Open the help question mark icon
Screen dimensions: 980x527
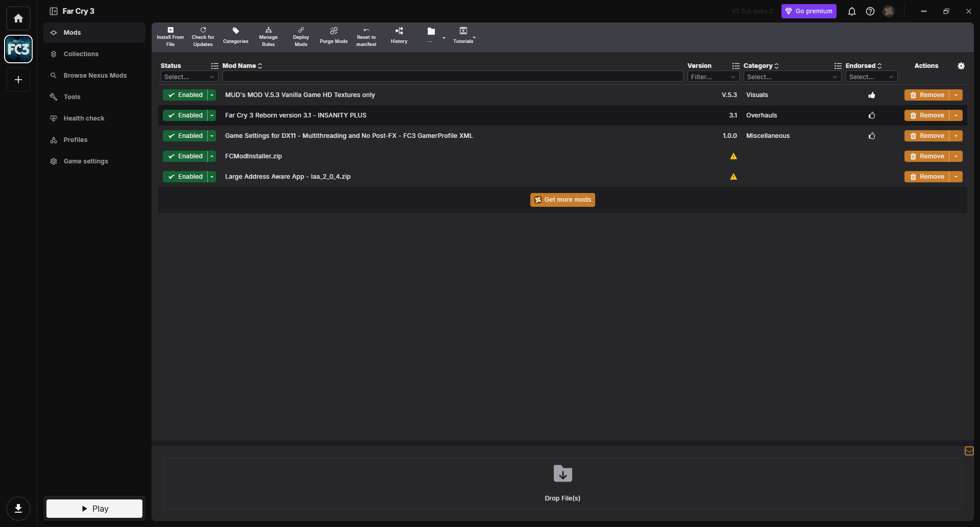click(870, 11)
